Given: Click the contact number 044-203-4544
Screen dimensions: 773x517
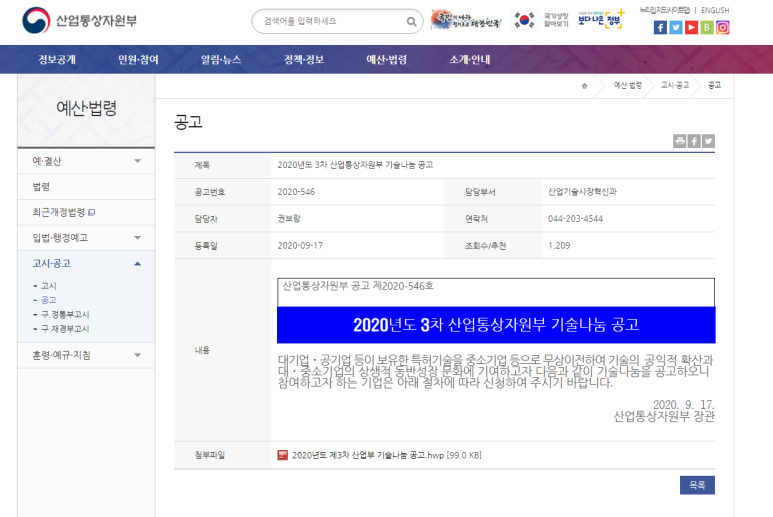Looking at the screenshot, I should (x=575, y=218).
